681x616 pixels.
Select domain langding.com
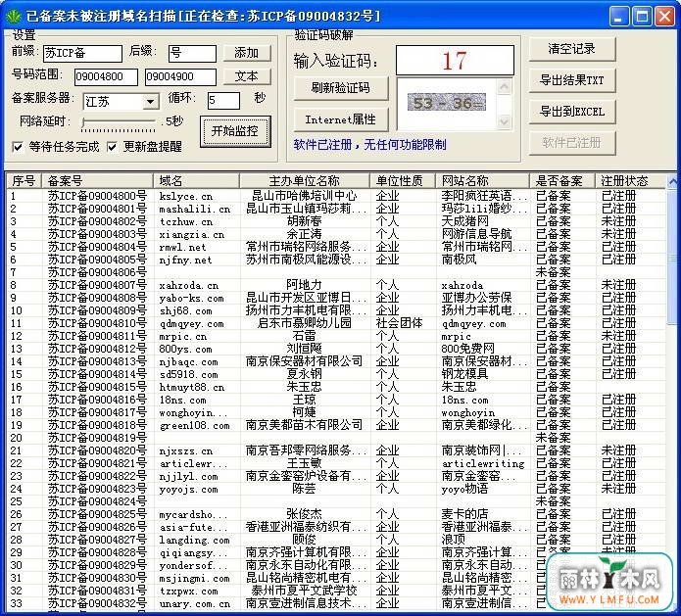tap(194, 540)
